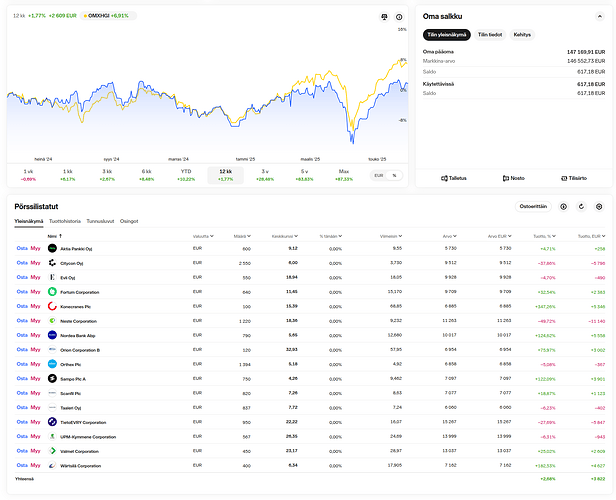Click the clock icon above the chart

click(x=399, y=17)
